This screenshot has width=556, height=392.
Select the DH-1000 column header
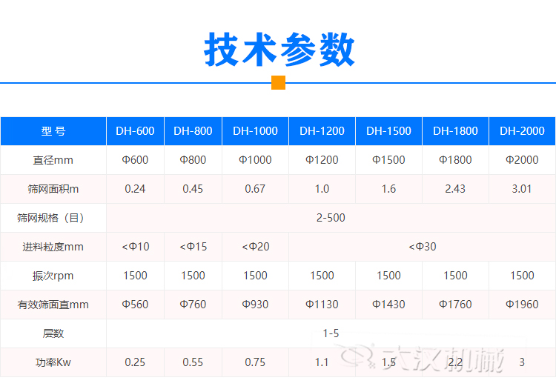pyautogui.click(x=255, y=131)
